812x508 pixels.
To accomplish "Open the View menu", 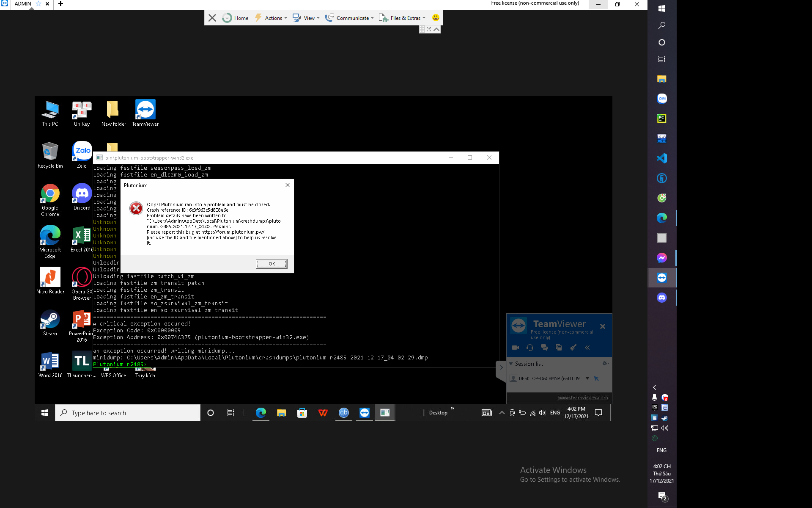I will tap(306, 18).
